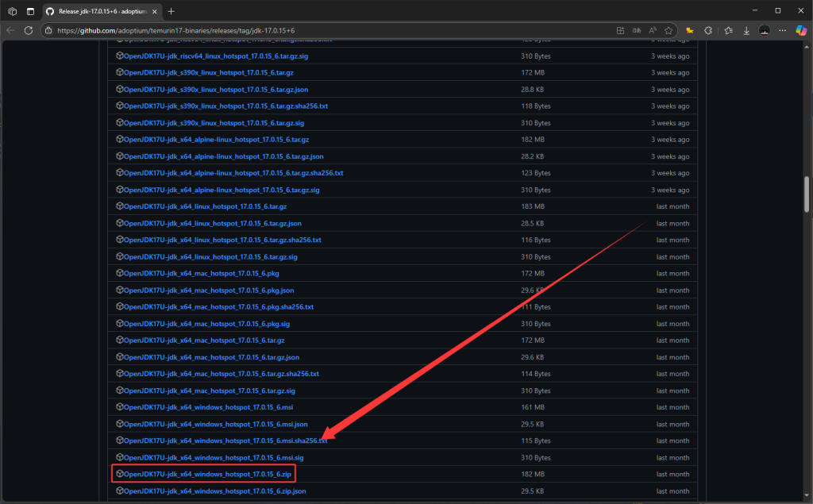Click the 183 MB size of x64_linux tar.gz
This screenshot has width=813, height=504.
[x=533, y=206]
